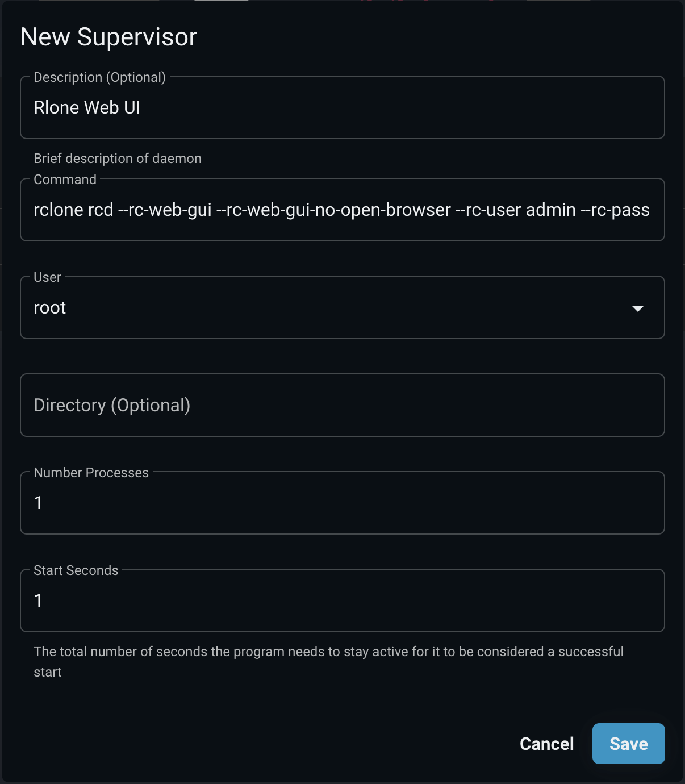
Task: Open the User select showing root
Action: click(342, 307)
